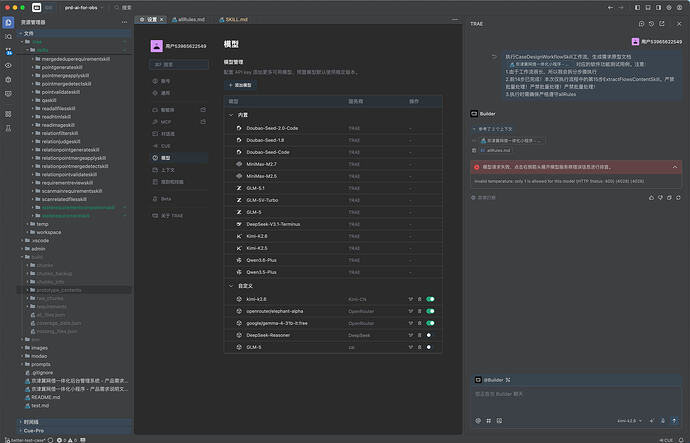Collapse the 内置 models group
The image size is (690, 443).
231,115
